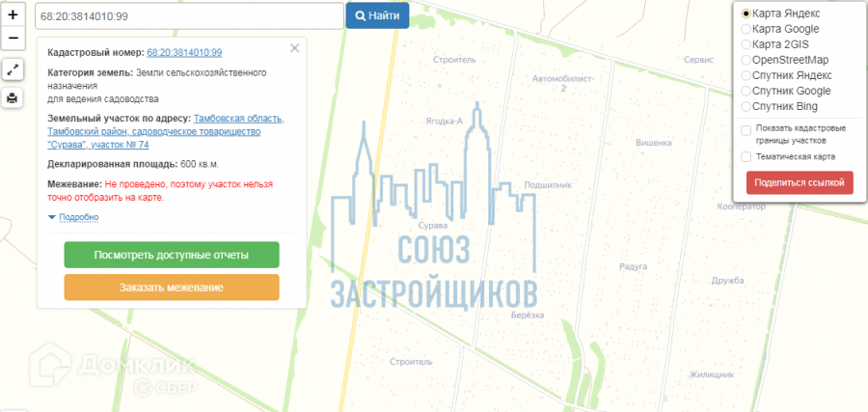
Task: Select Спутник Яндекс radio option
Action: coord(746,75)
